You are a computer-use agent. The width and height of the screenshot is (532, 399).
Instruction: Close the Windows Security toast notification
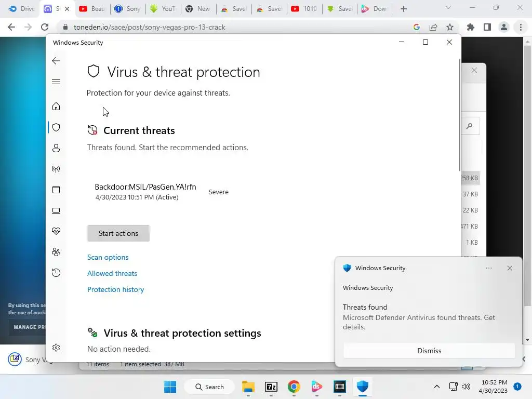(x=509, y=268)
